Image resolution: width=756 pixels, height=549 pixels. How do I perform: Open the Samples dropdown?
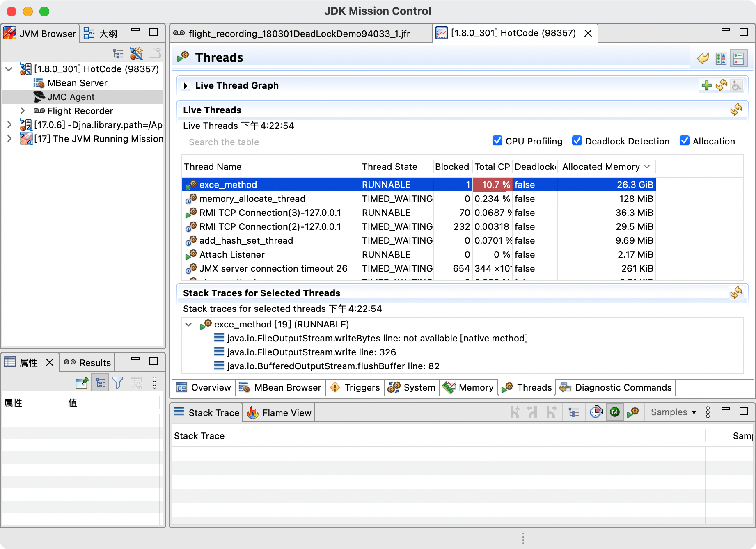click(x=674, y=412)
